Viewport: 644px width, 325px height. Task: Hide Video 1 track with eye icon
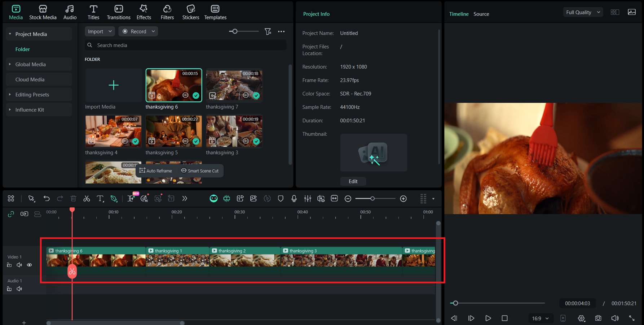pos(30,265)
